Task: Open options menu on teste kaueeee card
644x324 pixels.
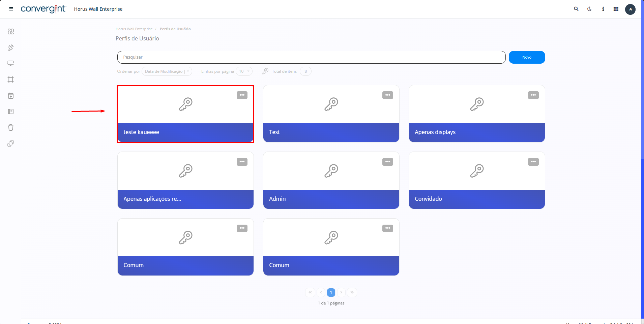Action: click(x=242, y=95)
